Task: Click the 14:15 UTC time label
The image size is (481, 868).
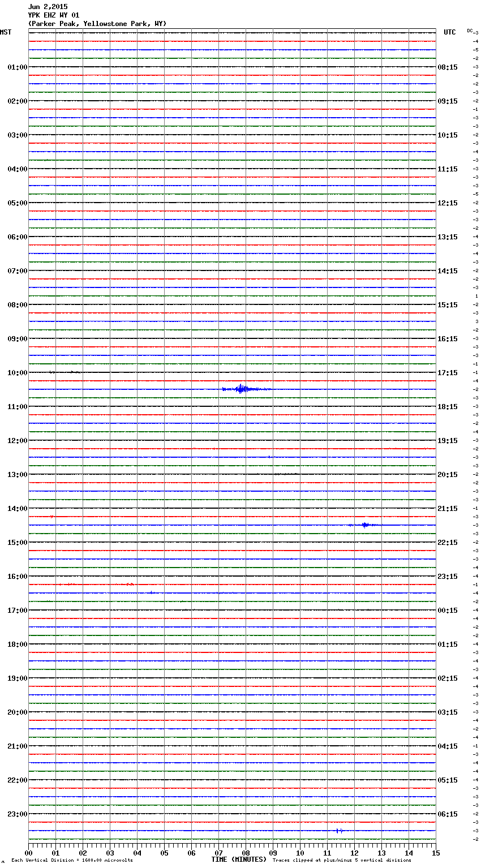Action: pos(448,271)
